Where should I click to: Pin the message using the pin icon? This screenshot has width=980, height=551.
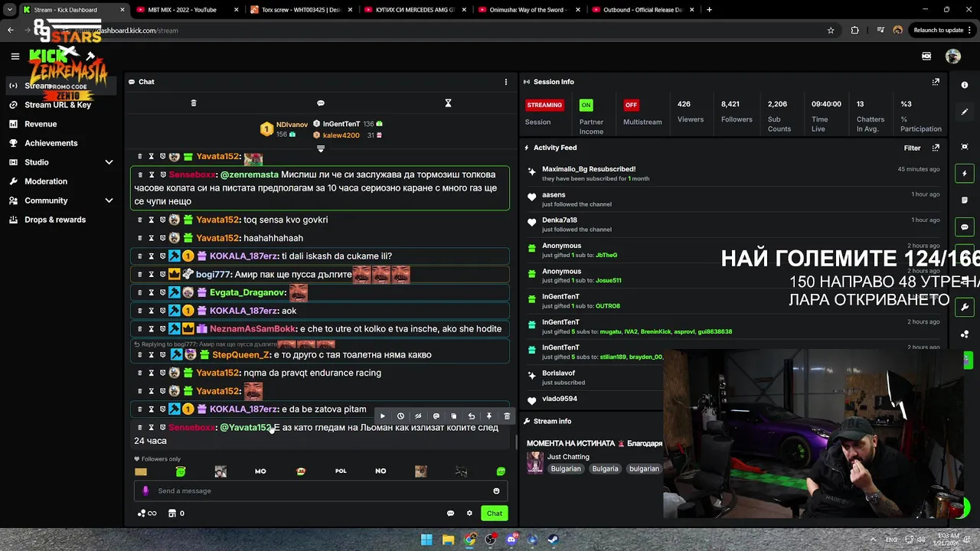(x=488, y=416)
